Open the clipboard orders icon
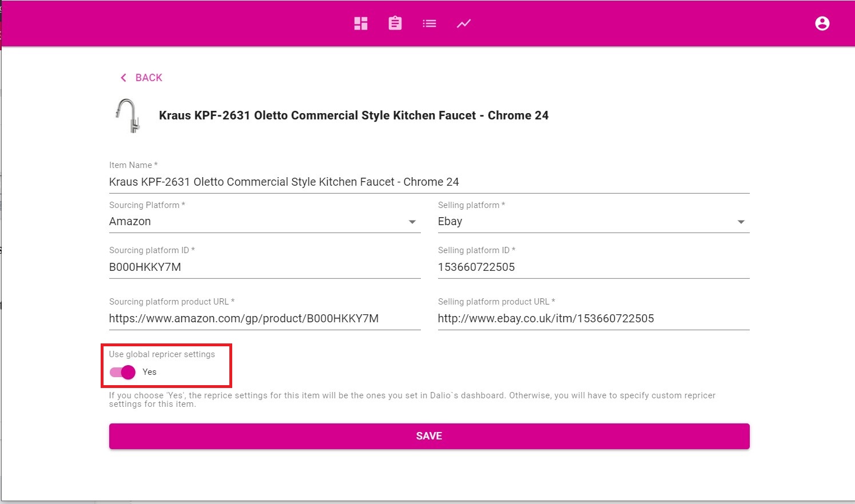The width and height of the screenshot is (855, 504). (x=395, y=23)
